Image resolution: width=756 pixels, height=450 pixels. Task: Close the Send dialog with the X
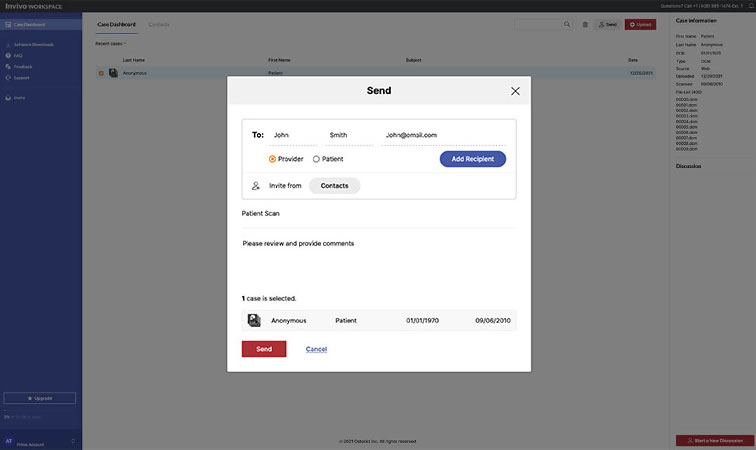coord(515,91)
